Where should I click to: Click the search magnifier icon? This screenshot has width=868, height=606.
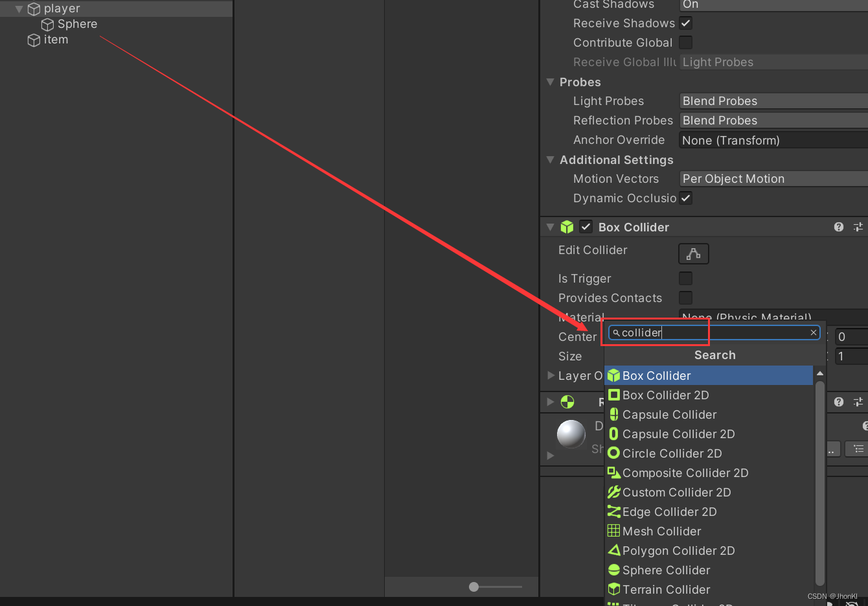616,332
